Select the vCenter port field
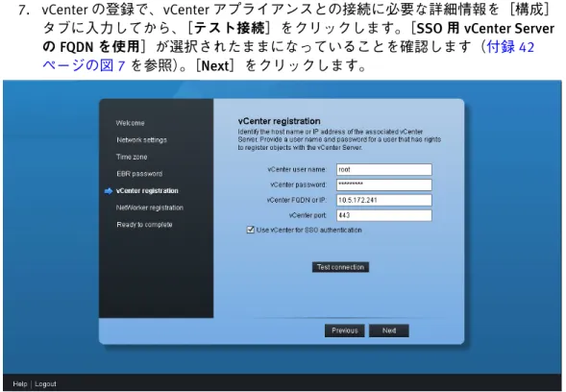The height and width of the screenshot is (392, 566). coord(384,215)
